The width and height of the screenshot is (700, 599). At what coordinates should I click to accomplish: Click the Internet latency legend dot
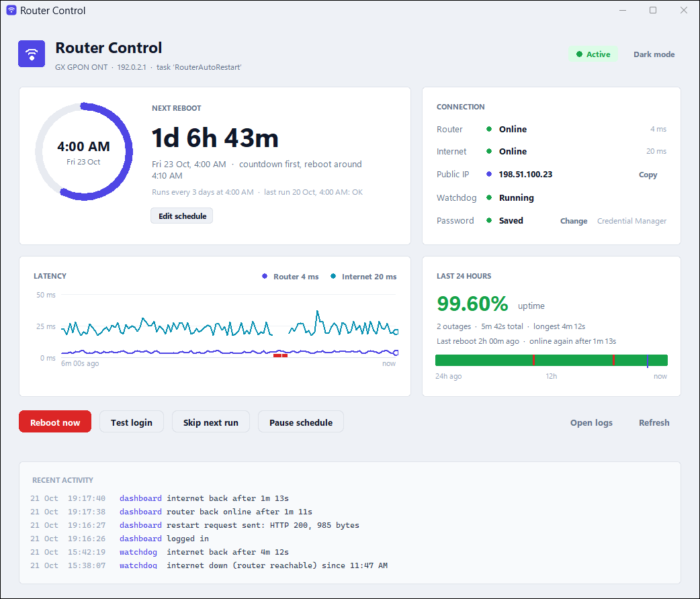(333, 276)
